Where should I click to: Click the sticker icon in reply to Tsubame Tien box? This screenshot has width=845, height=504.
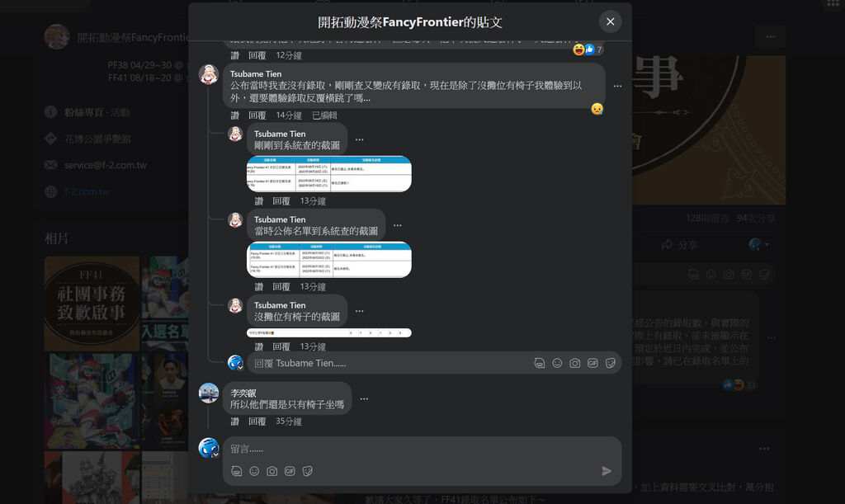click(611, 364)
